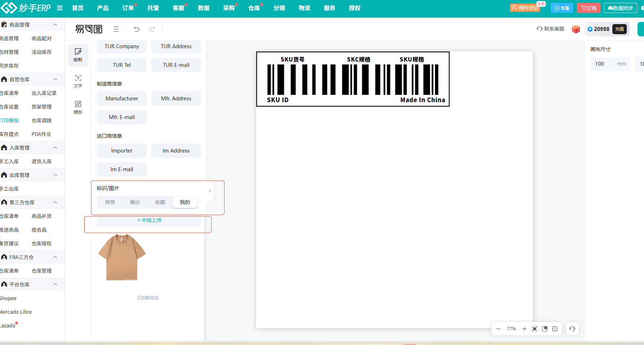The height and width of the screenshot is (345, 644).
Task: Undo the last canvas action
Action: click(x=137, y=29)
